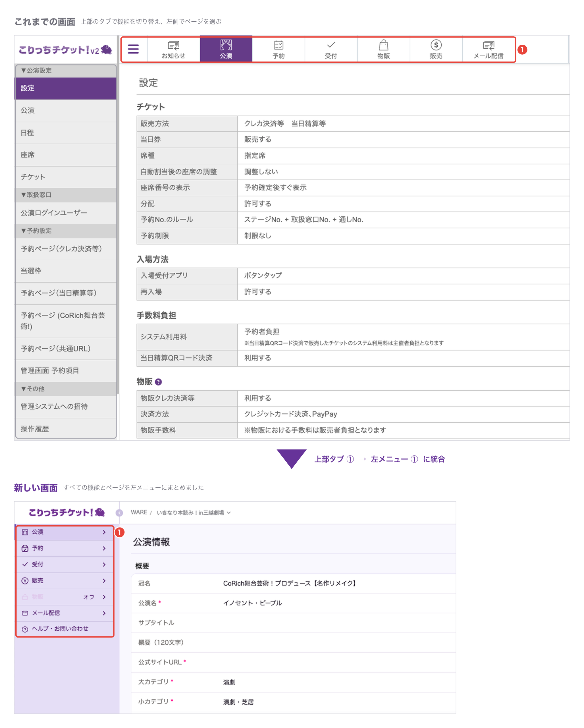
Task: Collapse the ▼予約設定 section
Action: tap(66, 231)
